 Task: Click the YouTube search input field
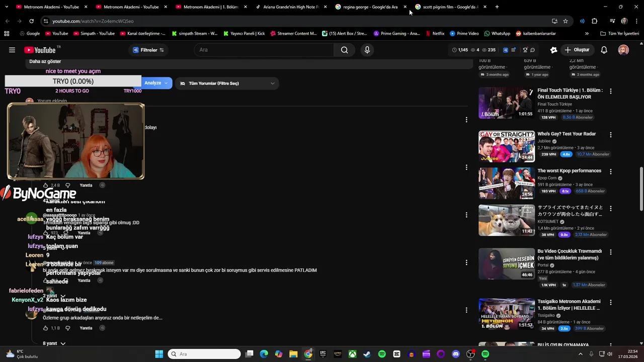point(264,50)
